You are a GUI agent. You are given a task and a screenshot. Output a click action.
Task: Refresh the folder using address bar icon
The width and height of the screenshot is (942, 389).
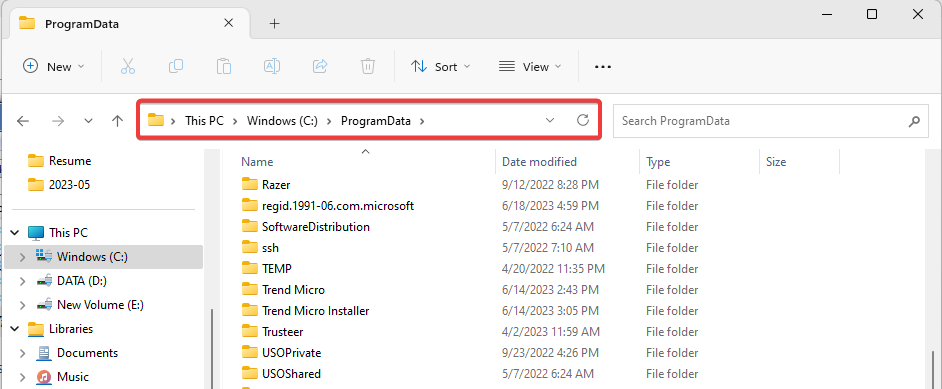pyautogui.click(x=582, y=121)
